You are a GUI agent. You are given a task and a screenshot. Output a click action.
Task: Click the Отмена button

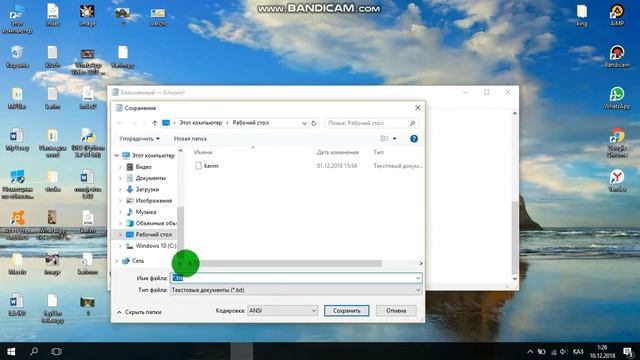coord(396,311)
